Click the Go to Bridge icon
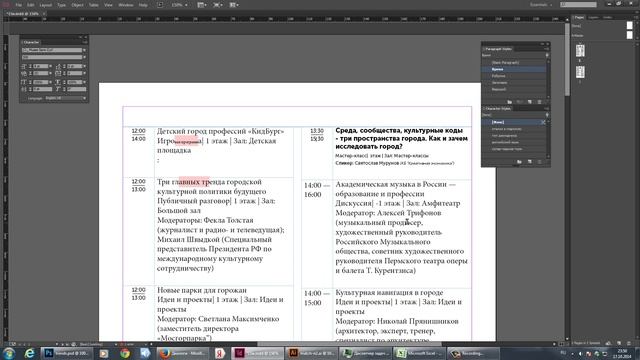The width and height of the screenshot is (640, 360). tap(160, 5)
